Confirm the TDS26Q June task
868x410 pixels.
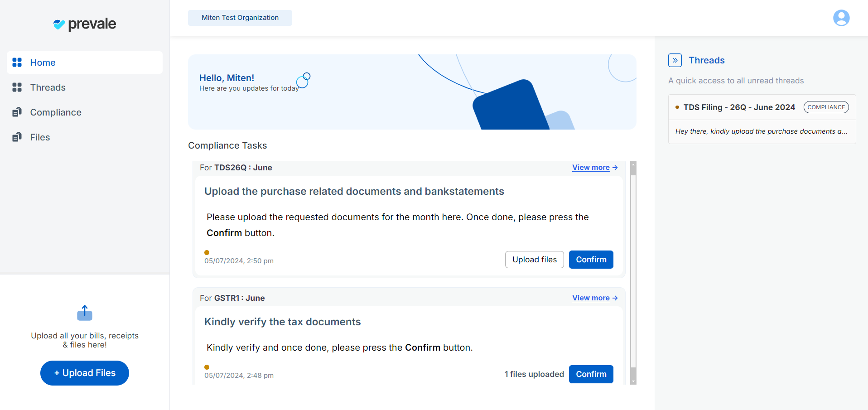591,260
